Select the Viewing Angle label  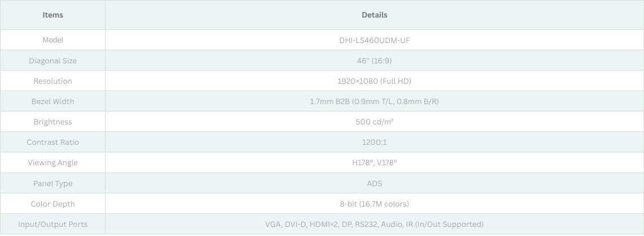53,162
